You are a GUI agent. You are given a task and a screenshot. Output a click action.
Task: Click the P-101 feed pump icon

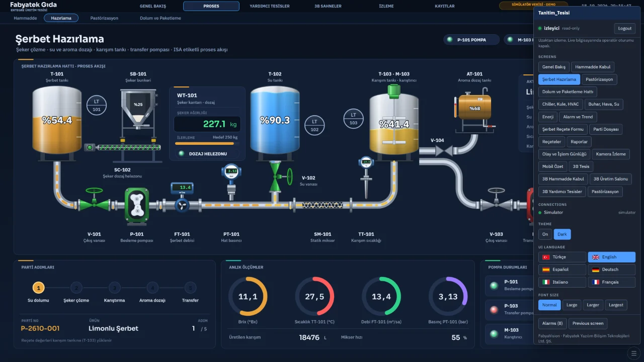pyautogui.click(x=137, y=205)
